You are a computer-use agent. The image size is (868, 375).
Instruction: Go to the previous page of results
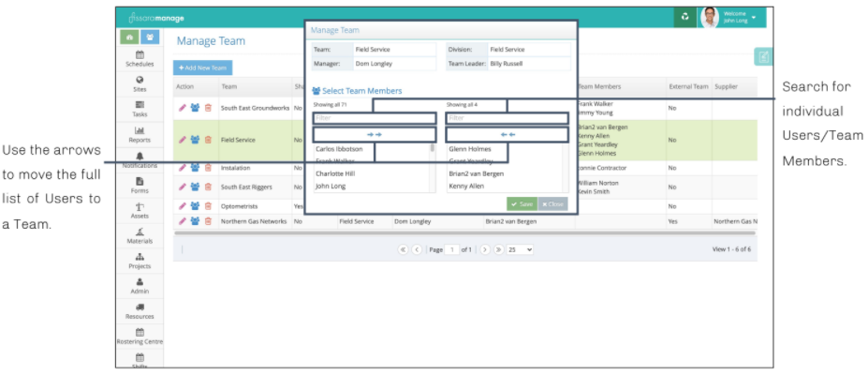click(x=417, y=249)
